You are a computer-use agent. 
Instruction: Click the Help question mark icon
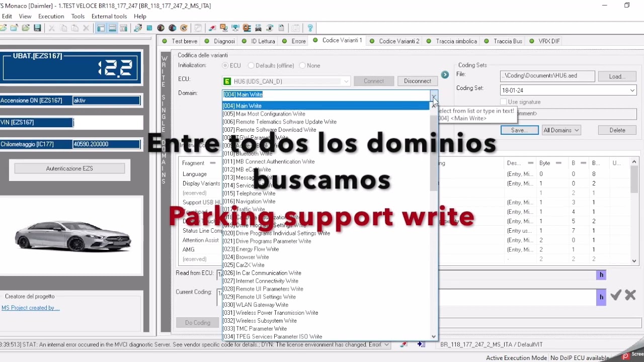pyautogui.click(x=310, y=28)
